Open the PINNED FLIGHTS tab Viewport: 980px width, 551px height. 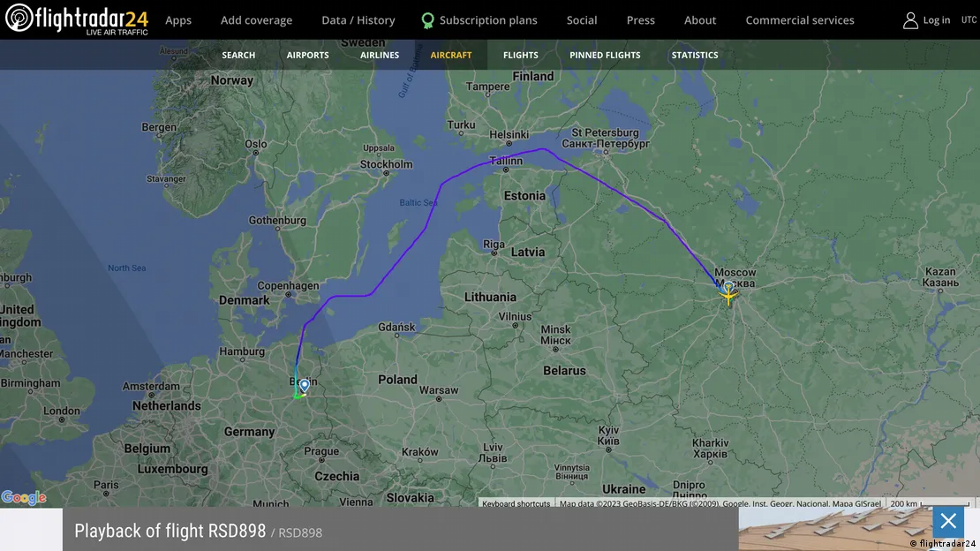coord(605,55)
